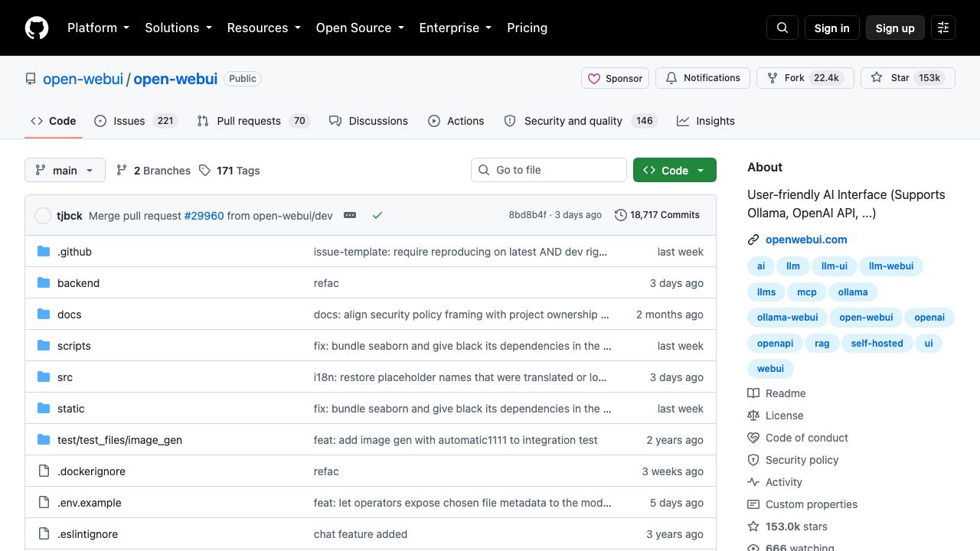Open the test/test_files/image_gen folder
Screen dimensions: 980x551
119,440
